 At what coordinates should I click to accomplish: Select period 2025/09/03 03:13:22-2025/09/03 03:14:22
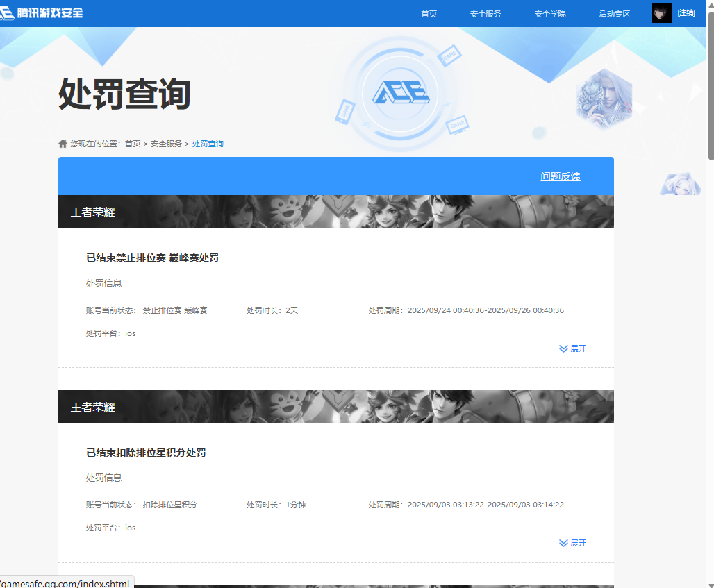(485, 505)
